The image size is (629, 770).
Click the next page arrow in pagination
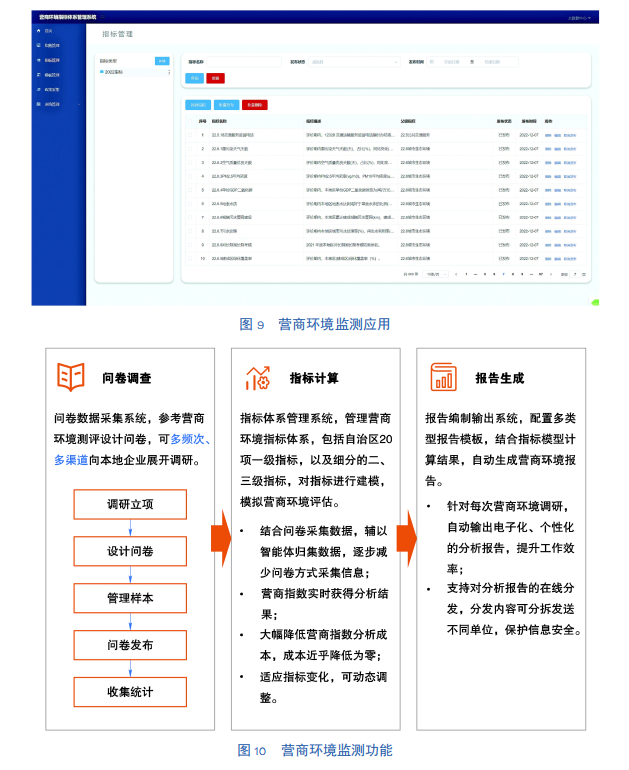pyautogui.click(x=552, y=273)
